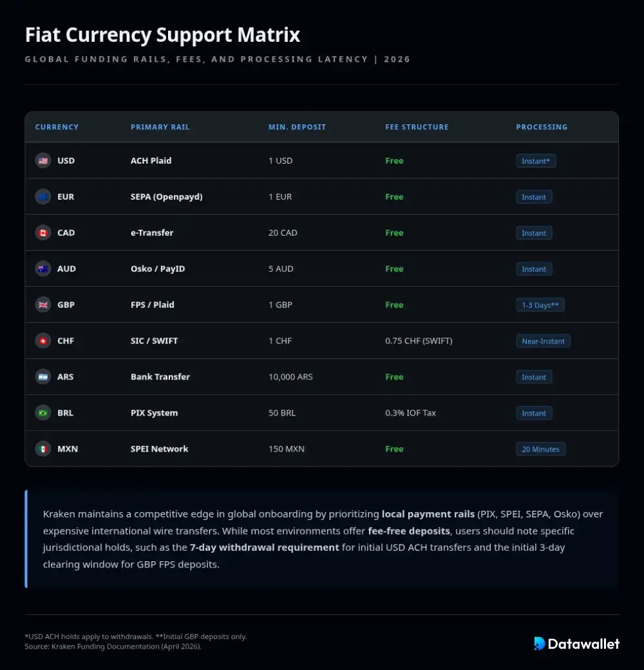This screenshot has width=644, height=670.
Task: Click the green Free label for EUR
Action: click(x=394, y=196)
